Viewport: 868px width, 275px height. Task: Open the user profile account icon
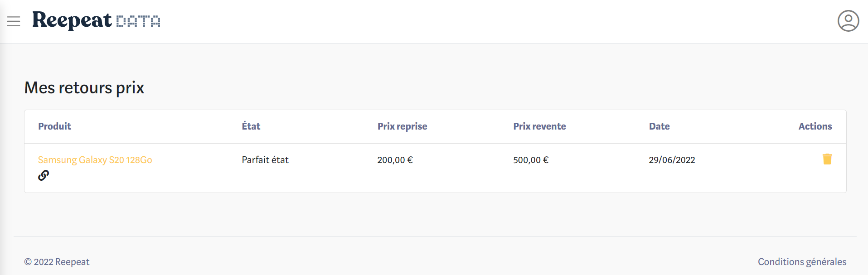point(848,21)
